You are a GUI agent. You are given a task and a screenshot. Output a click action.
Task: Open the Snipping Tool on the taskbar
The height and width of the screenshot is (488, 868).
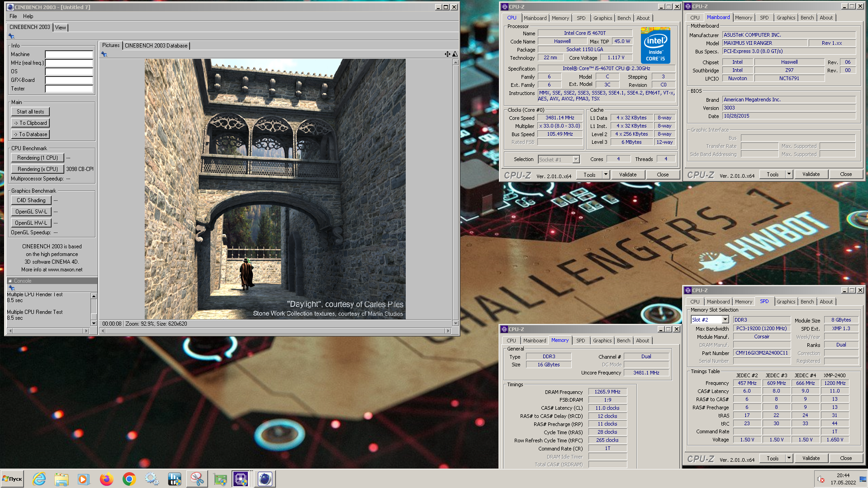point(197,479)
